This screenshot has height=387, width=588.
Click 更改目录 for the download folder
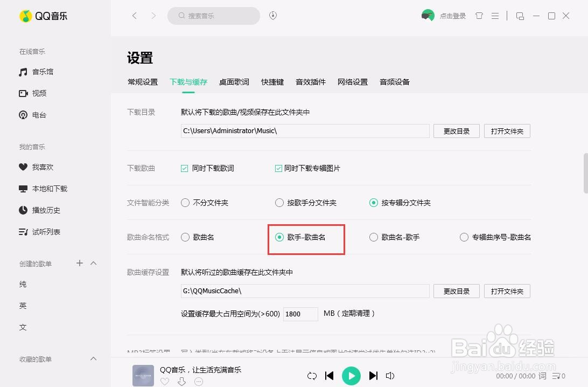456,130
